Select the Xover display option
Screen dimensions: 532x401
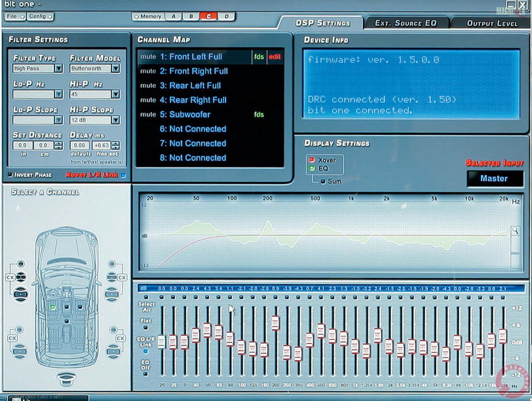pyautogui.click(x=312, y=160)
